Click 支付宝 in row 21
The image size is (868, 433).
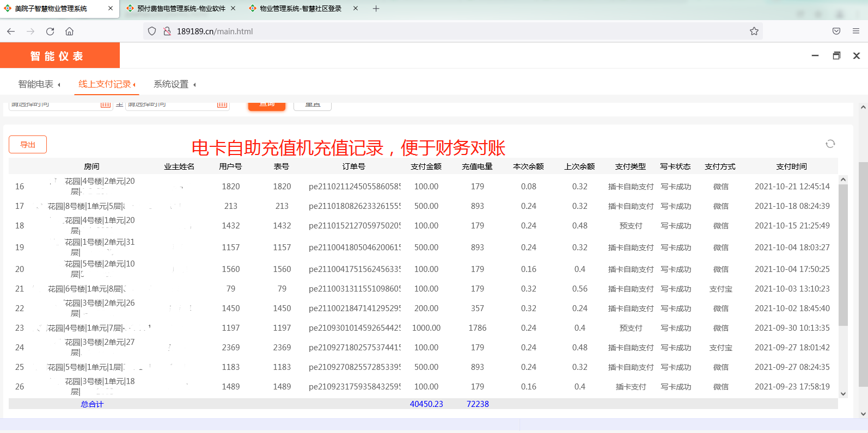(x=721, y=289)
